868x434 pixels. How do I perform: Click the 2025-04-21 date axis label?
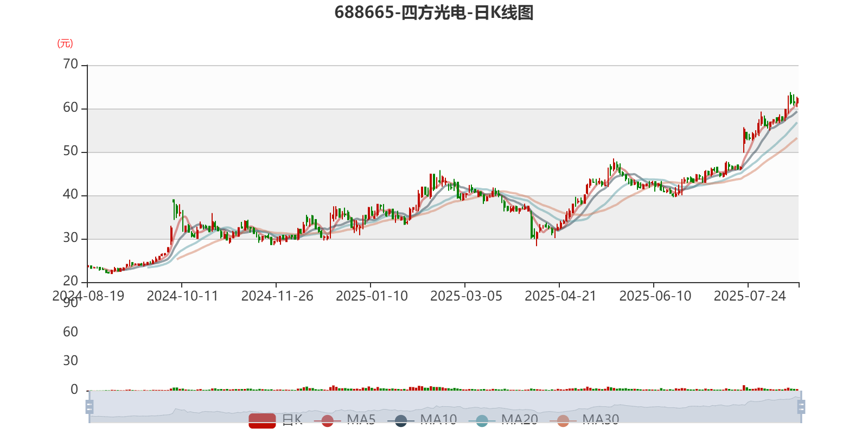(560, 296)
